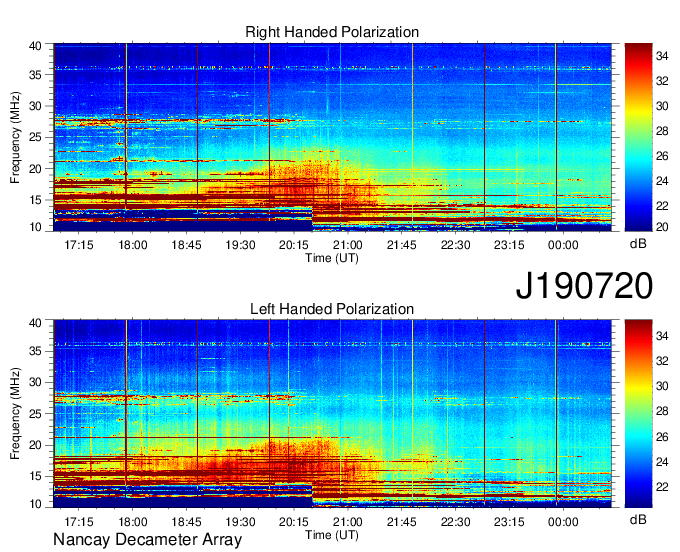Click the bottom plot's "Frequency (MHz)" label
The height and width of the screenshot is (552, 680).
tap(15, 414)
